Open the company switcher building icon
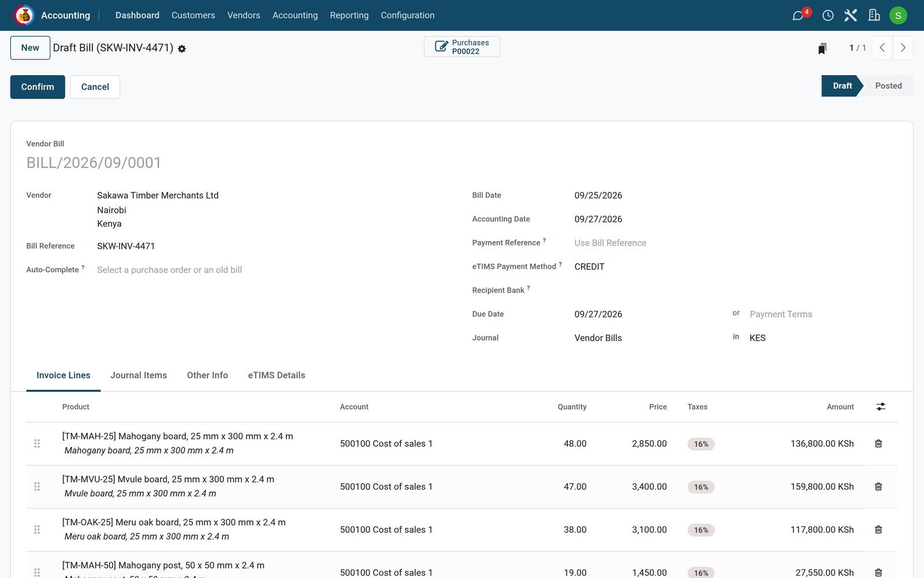Screen dimensions: 924x578 874,16
